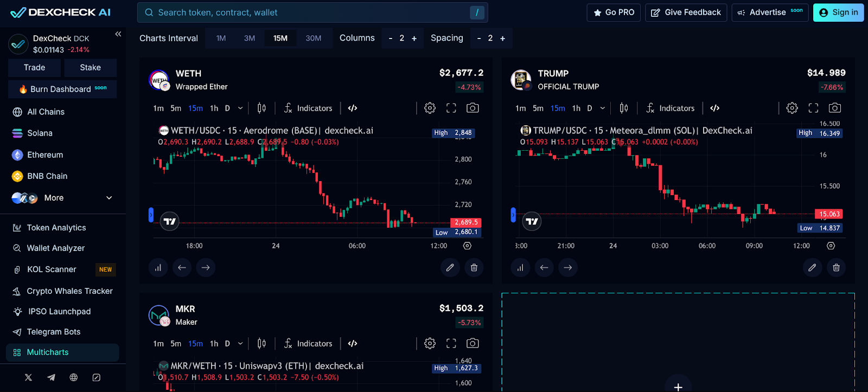Image resolution: width=868 pixels, height=392 pixels.
Task: Open Indicators menu on TRUMP chart
Action: click(671, 108)
